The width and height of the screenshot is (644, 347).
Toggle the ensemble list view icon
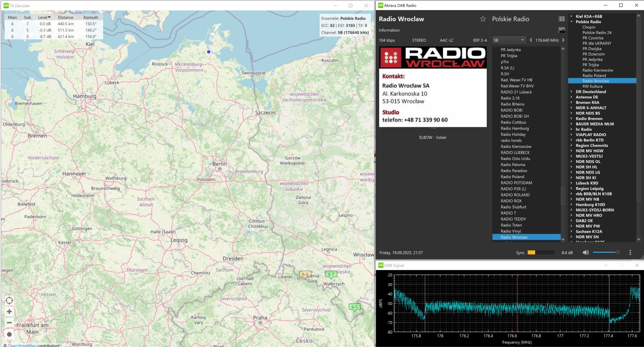561,19
